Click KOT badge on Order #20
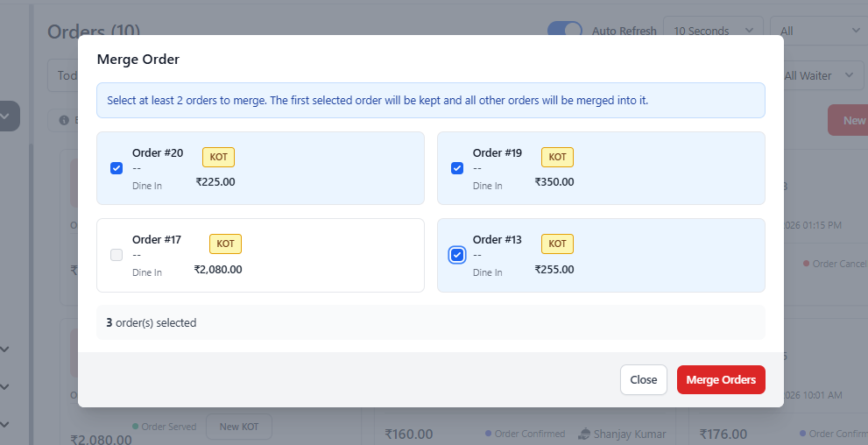Image resolution: width=868 pixels, height=445 pixels. click(x=219, y=157)
